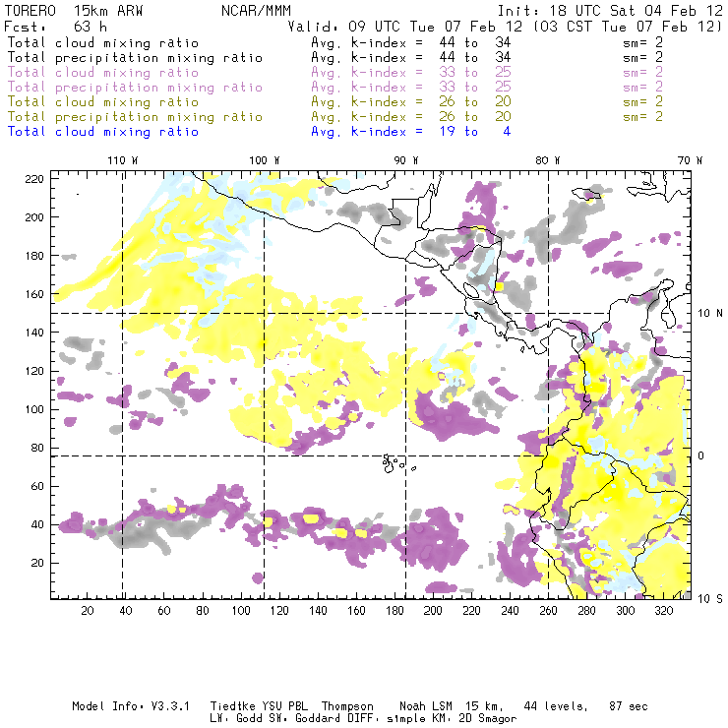Click the "100" tick label on the vertical axis

coord(34,409)
